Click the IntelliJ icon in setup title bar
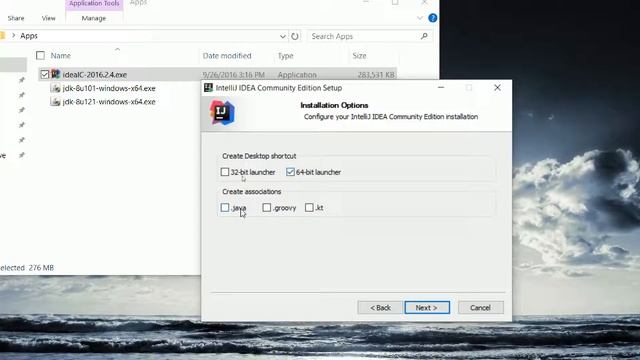640x360 pixels. [x=208, y=88]
